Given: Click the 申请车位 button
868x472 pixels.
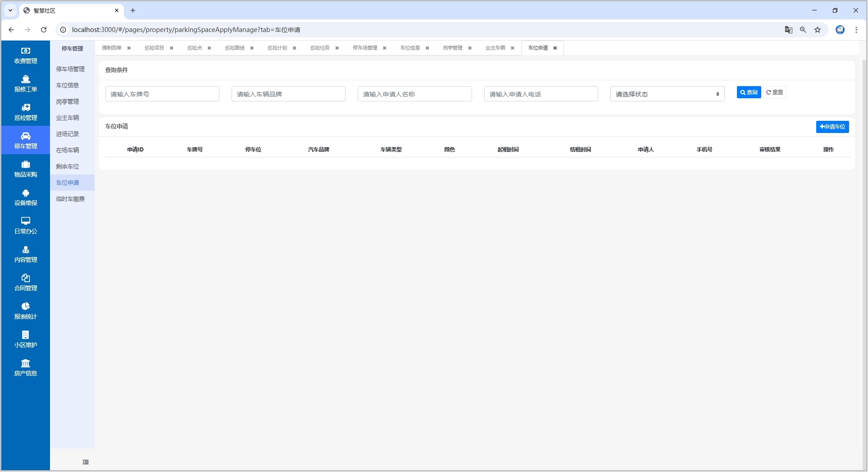Looking at the screenshot, I should pos(832,127).
